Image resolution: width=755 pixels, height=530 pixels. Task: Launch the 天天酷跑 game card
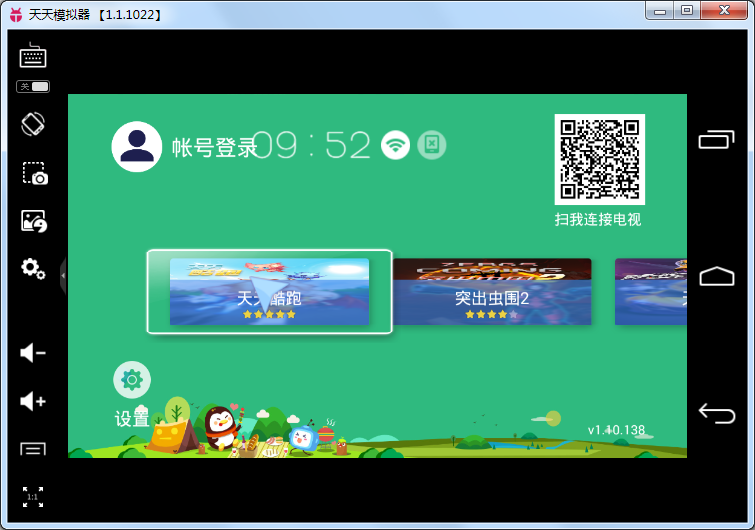pyautogui.click(x=270, y=291)
